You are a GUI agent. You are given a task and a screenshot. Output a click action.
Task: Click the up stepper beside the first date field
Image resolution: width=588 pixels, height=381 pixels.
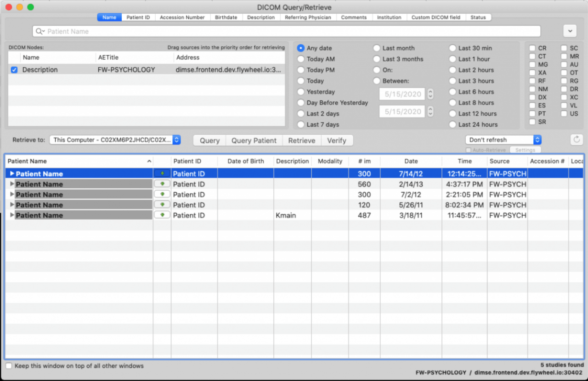click(x=430, y=91)
